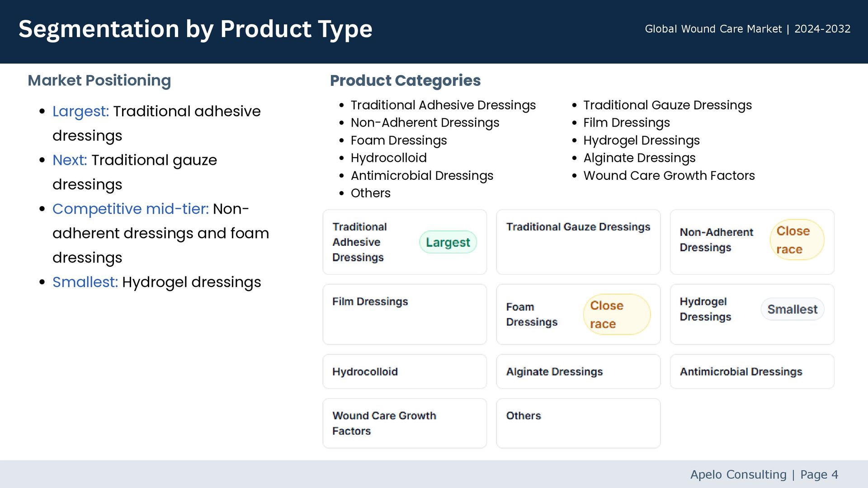This screenshot has width=868, height=488.
Task: Select the Hydrocolloid card
Action: (x=404, y=371)
